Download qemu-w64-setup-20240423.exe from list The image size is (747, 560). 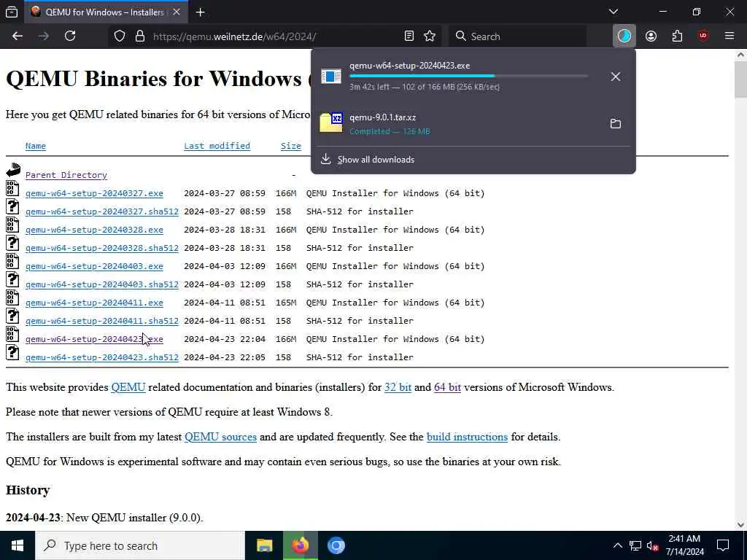pyautogui.click(x=94, y=339)
